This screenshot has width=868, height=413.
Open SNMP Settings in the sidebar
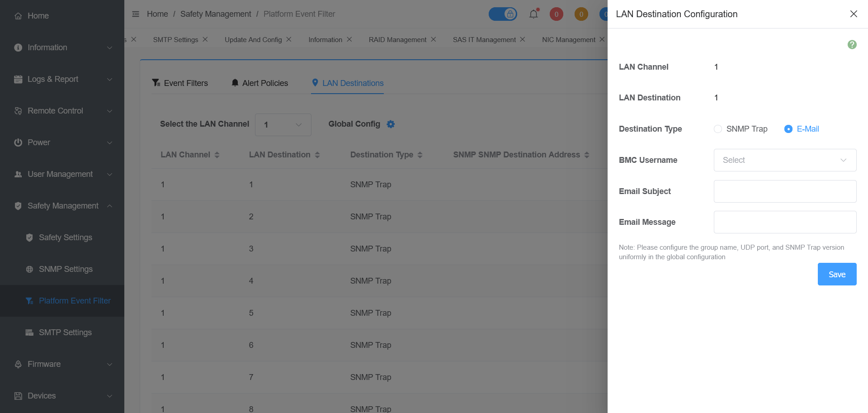pyautogui.click(x=66, y=269)
